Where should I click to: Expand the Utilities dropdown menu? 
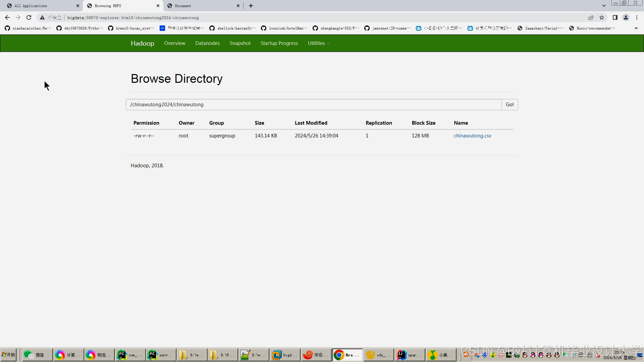point(318,43)
